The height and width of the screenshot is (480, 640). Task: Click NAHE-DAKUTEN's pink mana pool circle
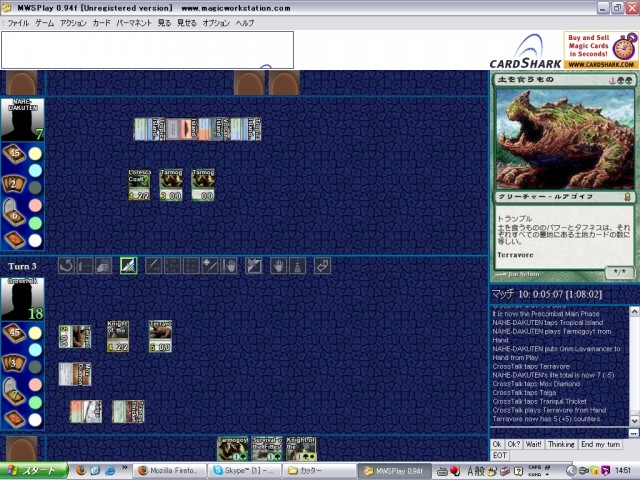(35, 205)
